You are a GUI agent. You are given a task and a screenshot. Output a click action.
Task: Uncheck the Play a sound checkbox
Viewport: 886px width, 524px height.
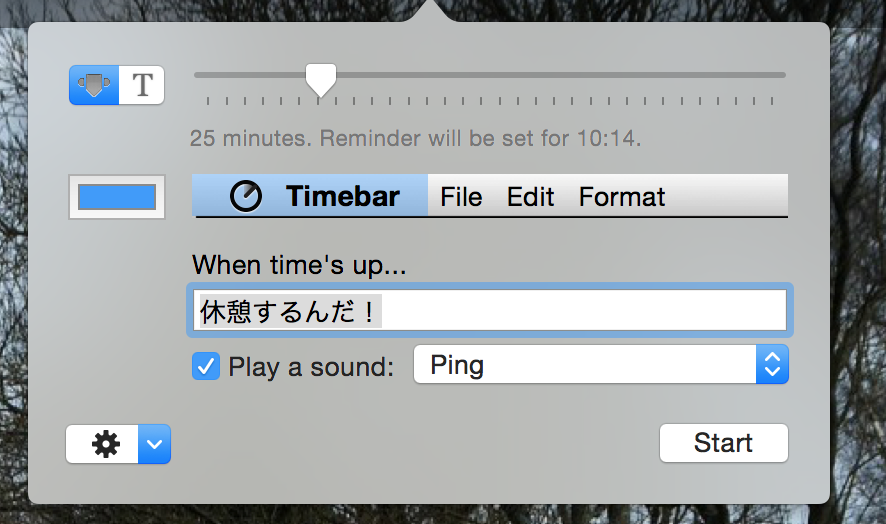pos(206,367)
